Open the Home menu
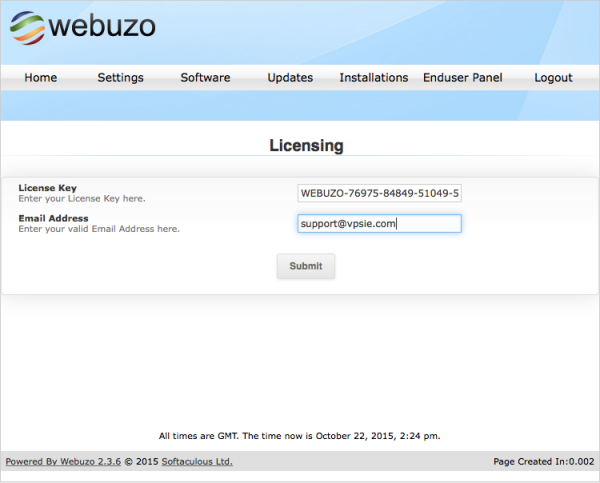The height and width of the screenshot is (483, 600). pyautogui.click(x=41, y=78)
